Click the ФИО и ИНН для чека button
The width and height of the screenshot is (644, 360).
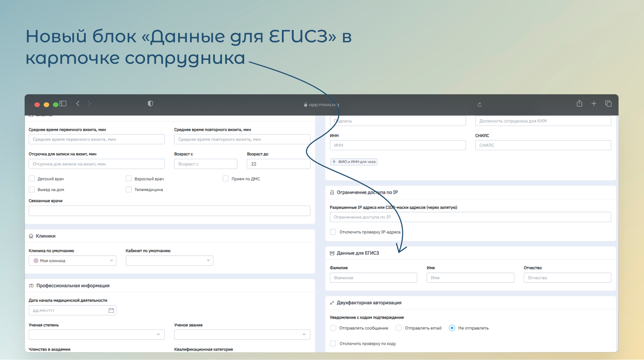click(354, 162)
